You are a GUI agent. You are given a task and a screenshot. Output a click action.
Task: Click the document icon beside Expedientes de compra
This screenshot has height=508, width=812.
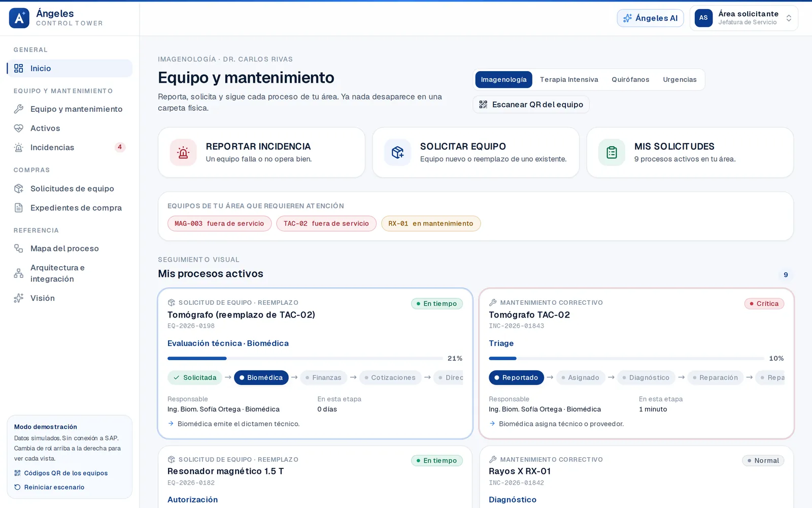point(19,208)
